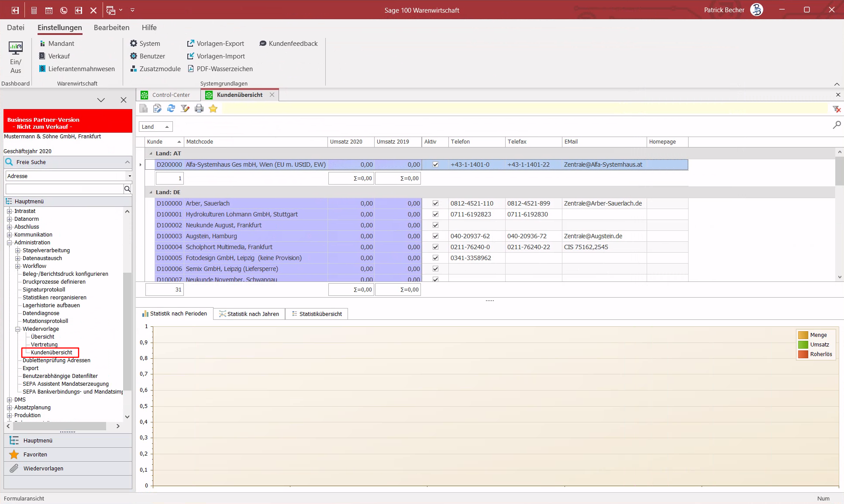
Task: Expand the Workflow tree node
Action: click(x=18, y=266)
